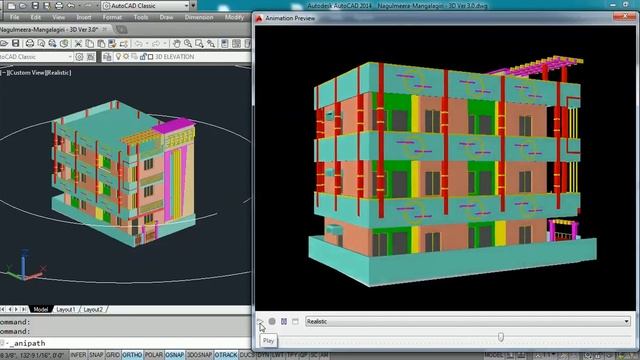Click the Custom View Realistic viewport label
The image size is (640, 360).
pos(36,73)
